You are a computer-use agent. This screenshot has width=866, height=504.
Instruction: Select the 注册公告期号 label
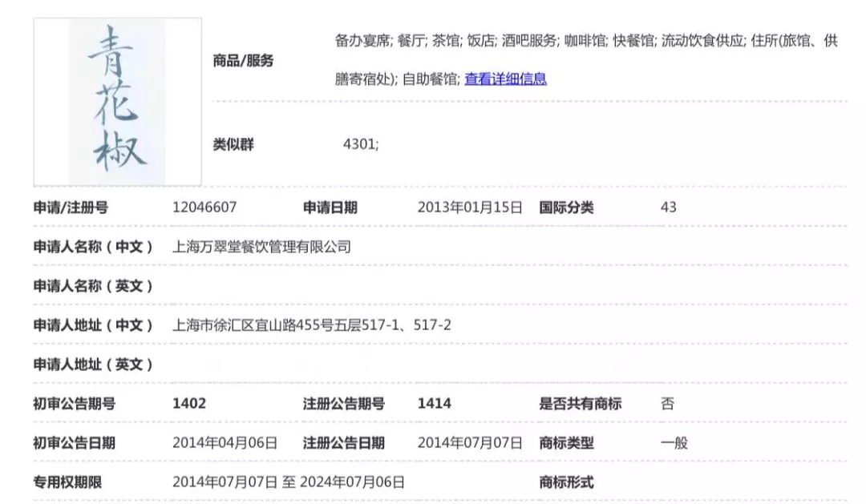343,404
